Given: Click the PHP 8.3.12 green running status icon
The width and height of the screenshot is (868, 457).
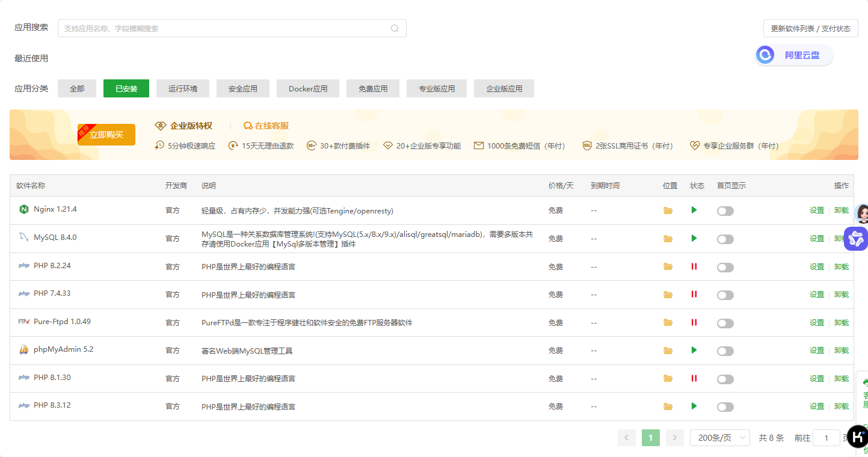Looking at the screenshot, I should (x=694, y=406).
